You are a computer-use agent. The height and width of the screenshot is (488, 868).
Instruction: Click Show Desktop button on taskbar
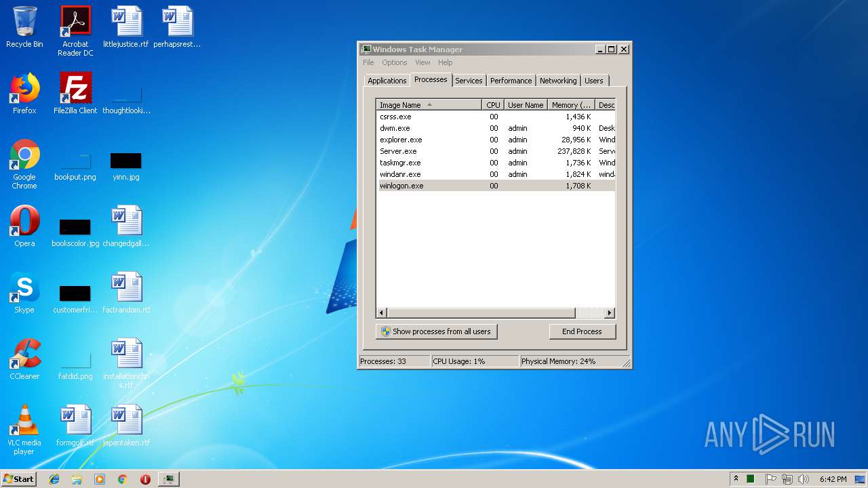tap(861, 479)
